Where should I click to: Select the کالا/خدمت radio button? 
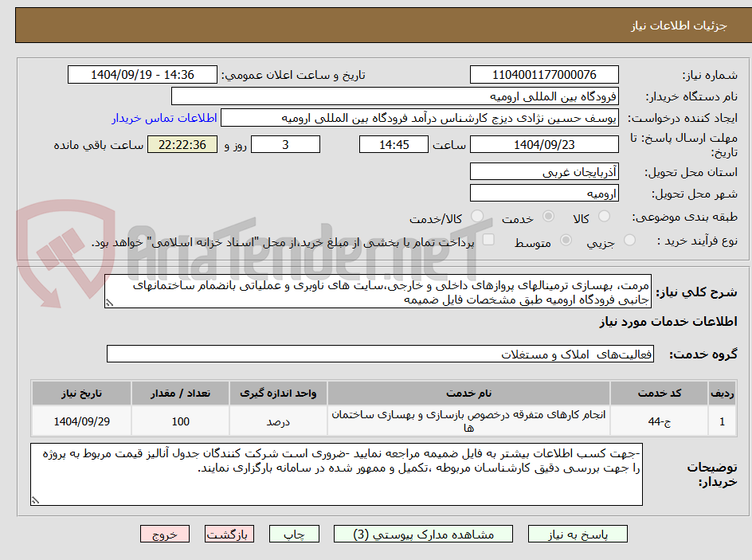[x=477, y=217]
